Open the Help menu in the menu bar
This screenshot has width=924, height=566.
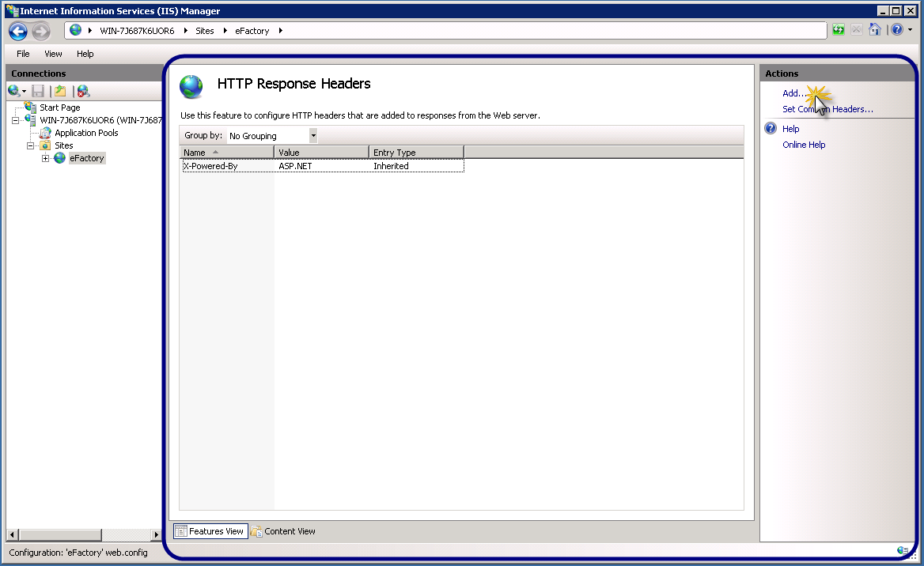[85, 54]
